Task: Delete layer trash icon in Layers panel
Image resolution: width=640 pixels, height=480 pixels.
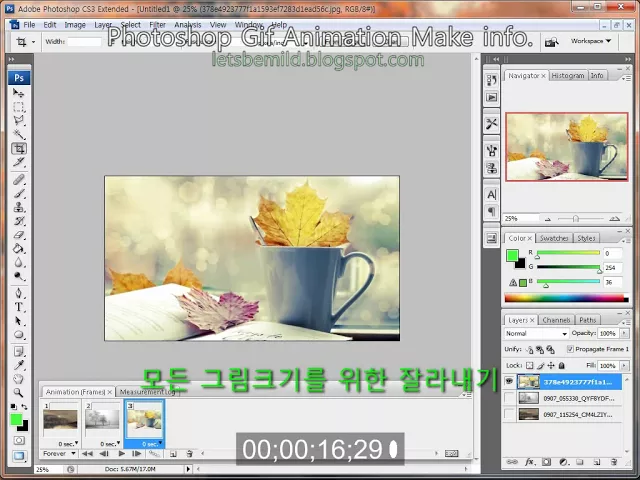Action: pos(613,462)
